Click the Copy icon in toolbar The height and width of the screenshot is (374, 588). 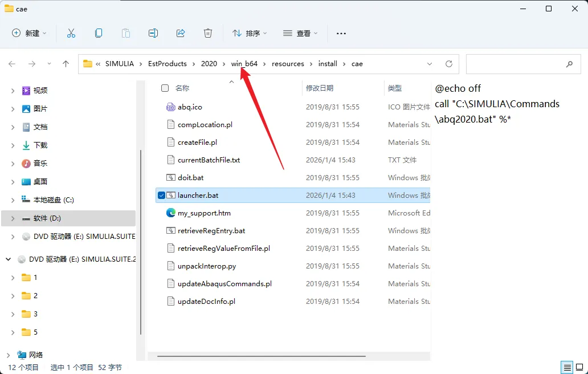[x=98, y=34]
